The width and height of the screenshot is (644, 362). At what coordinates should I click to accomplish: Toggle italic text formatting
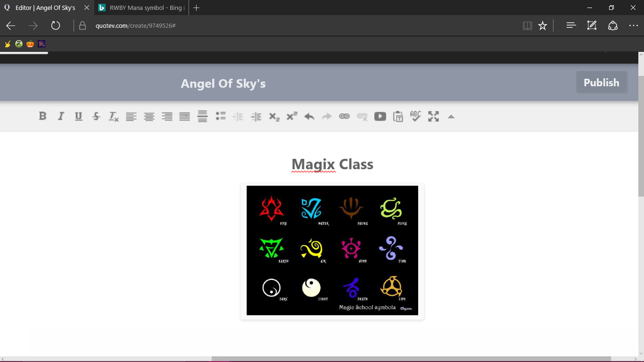coord(60,116)
